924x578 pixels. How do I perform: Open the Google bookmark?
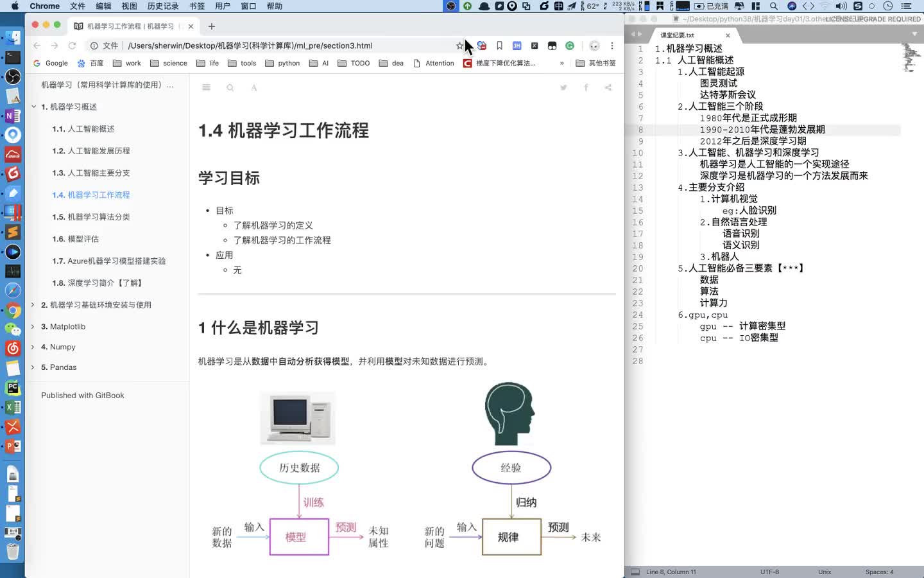point(50,63)
